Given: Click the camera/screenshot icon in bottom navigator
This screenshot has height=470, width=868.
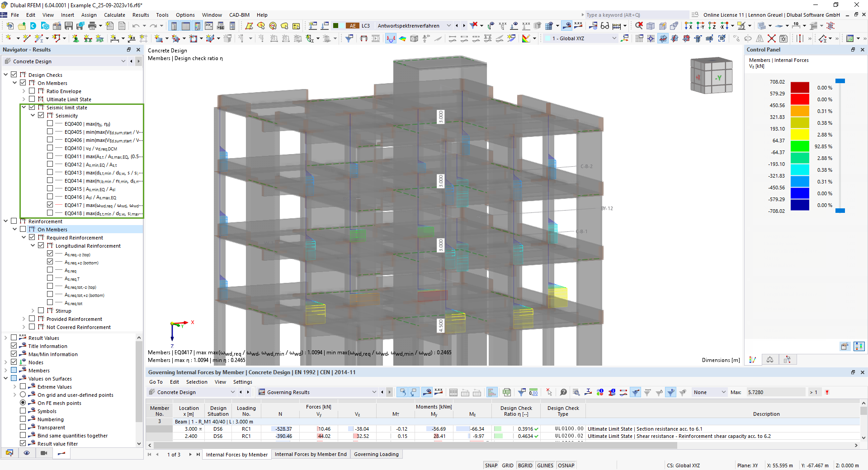Looking at the screenshot, I should pos(44,453).
